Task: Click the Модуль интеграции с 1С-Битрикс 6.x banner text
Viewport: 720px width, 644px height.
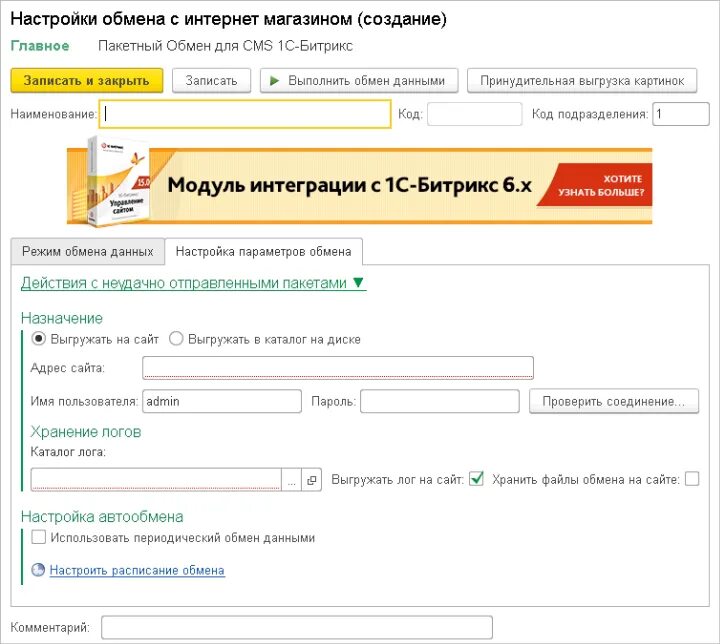Action: 350,185
